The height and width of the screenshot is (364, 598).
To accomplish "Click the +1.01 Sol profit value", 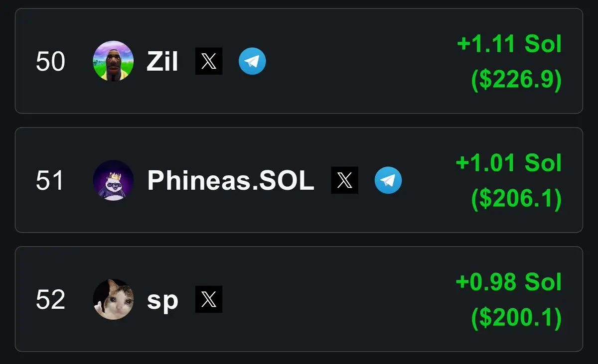I will pos(509,163).
